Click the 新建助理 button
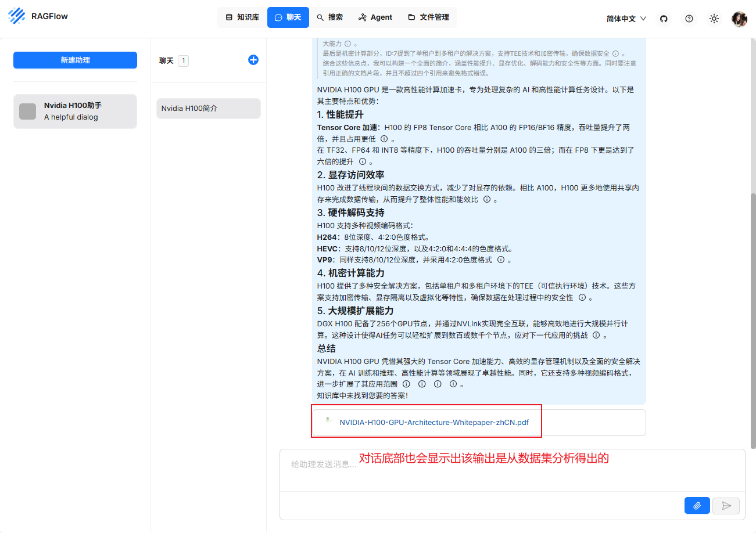 click(x=75, y=60)
